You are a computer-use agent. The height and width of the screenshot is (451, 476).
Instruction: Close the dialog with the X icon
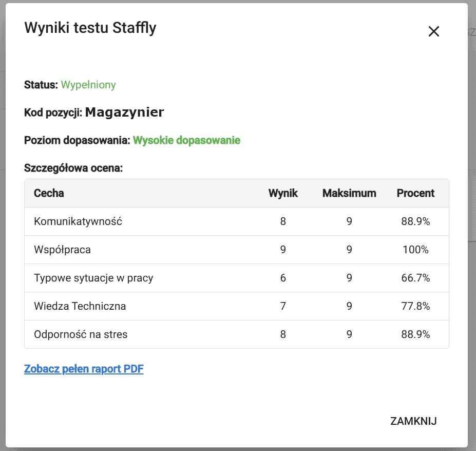(x=434, y=32)
